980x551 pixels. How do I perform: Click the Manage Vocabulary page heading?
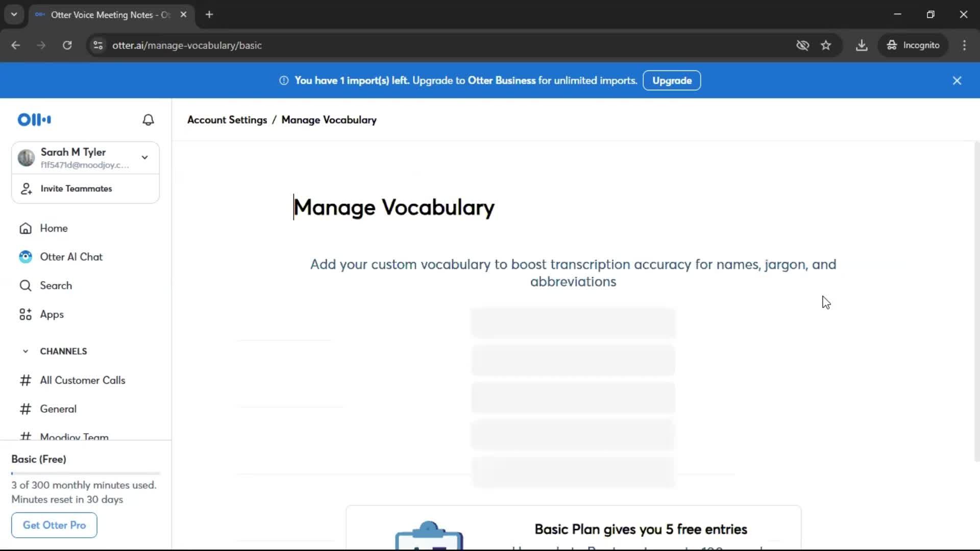(x=394, y=207)
